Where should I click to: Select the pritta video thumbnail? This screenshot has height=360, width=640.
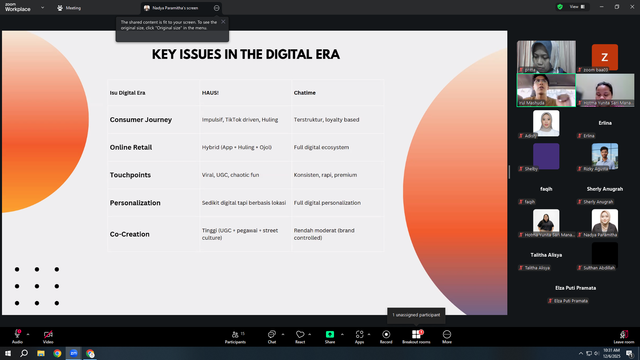[x=546, y=57]
